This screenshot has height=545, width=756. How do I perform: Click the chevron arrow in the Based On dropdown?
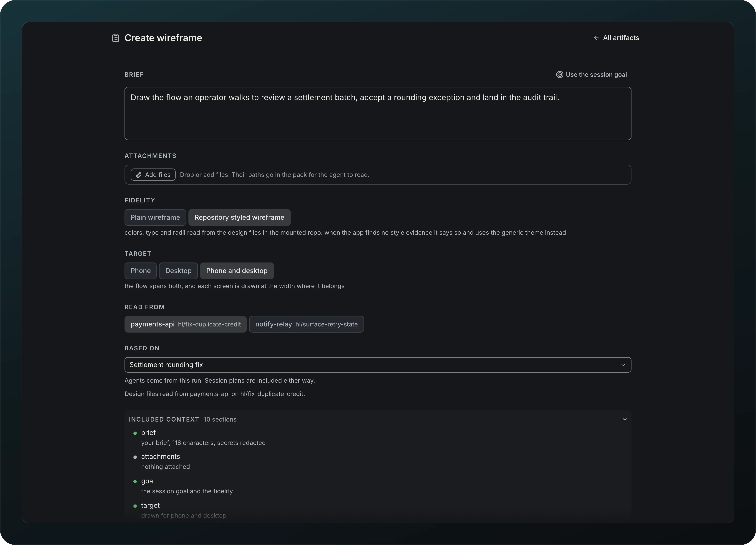(x=623, y=365)
